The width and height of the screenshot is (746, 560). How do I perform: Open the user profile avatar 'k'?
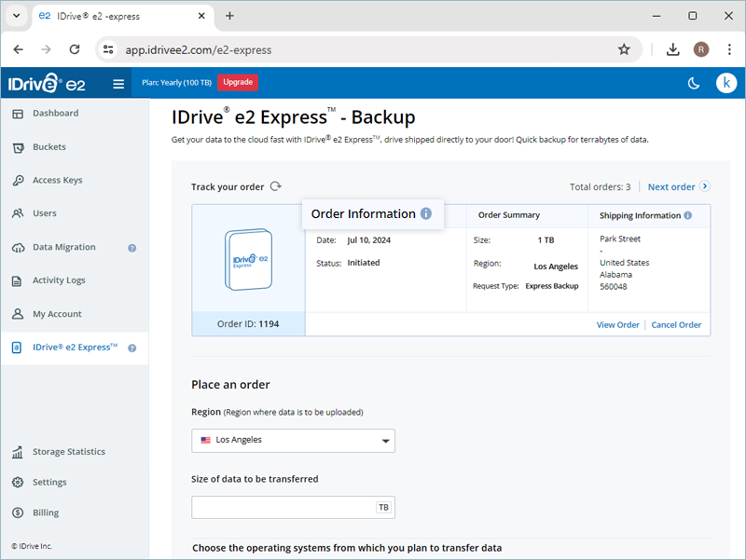[726, 83]
